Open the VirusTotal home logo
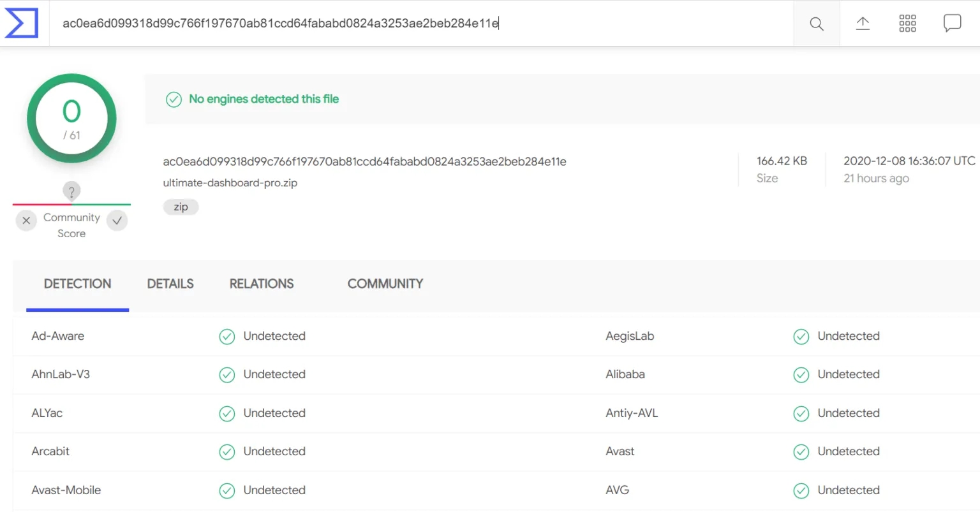The height and width of the screenshot is (512, 980). click(x=21, y=23)
